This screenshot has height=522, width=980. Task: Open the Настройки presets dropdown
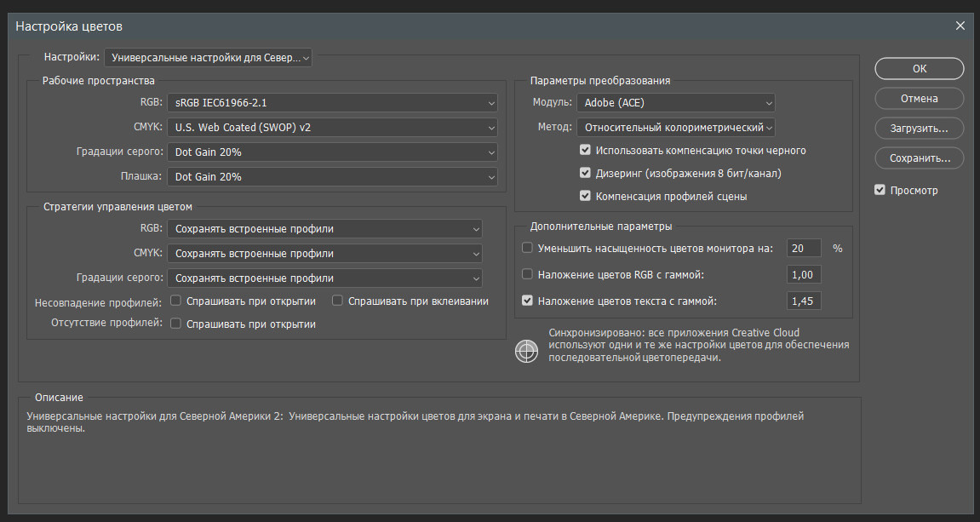208,58
